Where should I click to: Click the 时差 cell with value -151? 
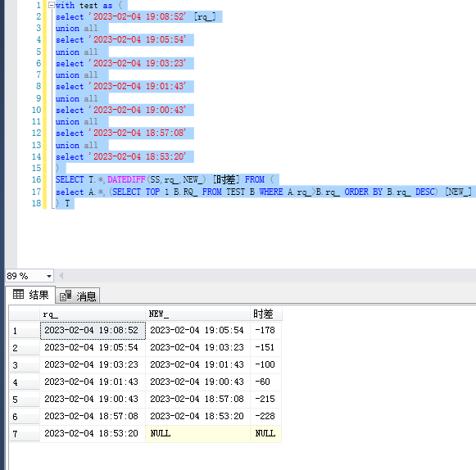(266, 347)
